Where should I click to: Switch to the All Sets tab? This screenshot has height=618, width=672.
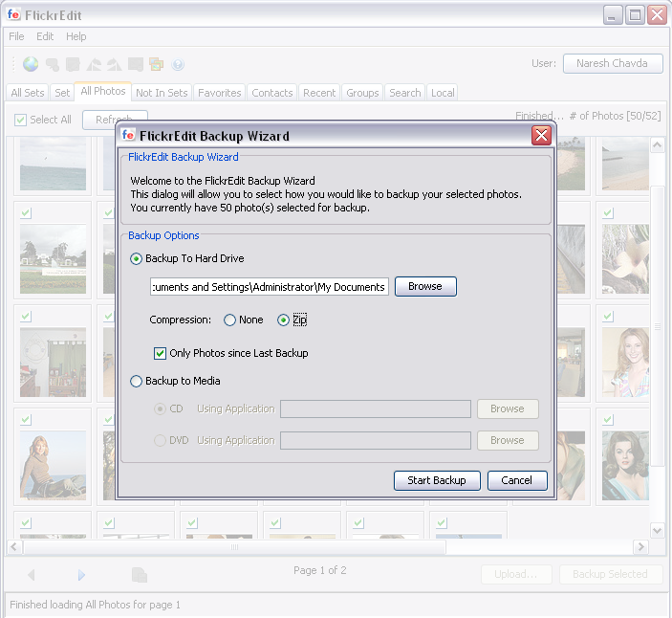(x=28, y=93)
